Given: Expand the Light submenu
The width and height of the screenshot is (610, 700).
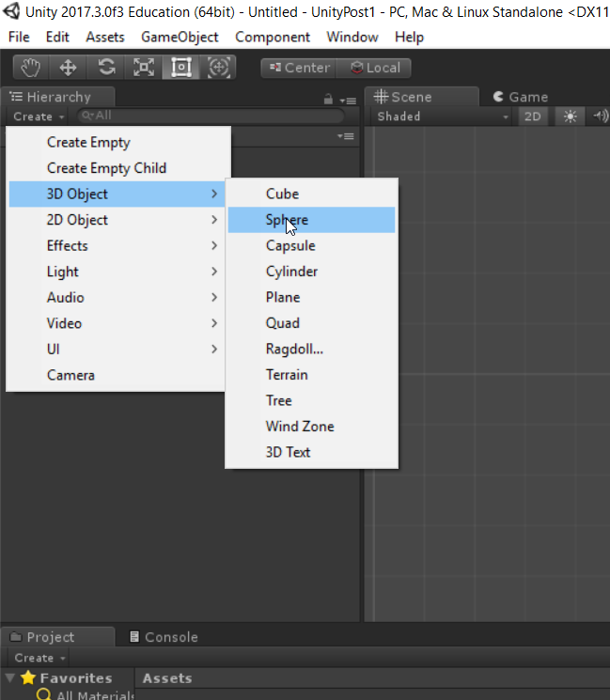Looking at the screenshot, I should 117,272.
